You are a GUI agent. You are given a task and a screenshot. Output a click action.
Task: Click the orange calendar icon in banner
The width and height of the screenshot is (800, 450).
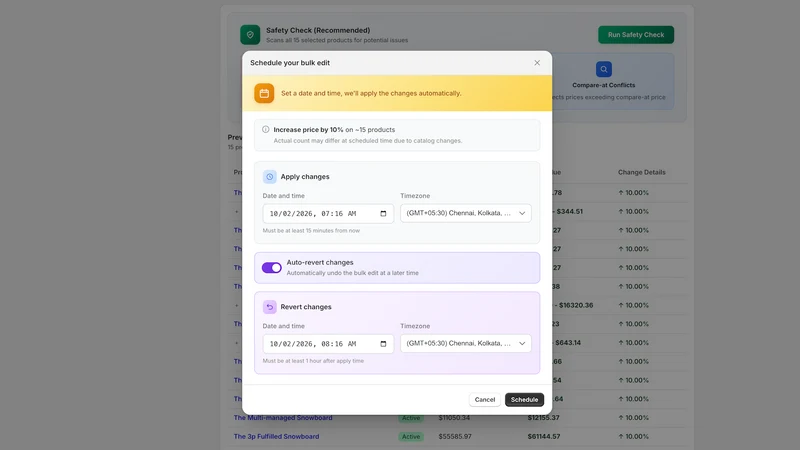[264, 93]
